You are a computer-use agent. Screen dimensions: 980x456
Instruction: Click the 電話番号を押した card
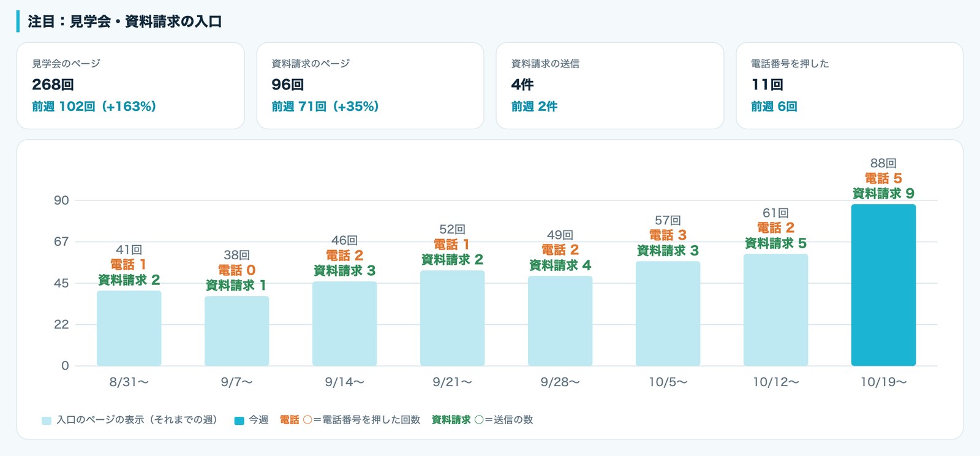[x=850, y=86]
